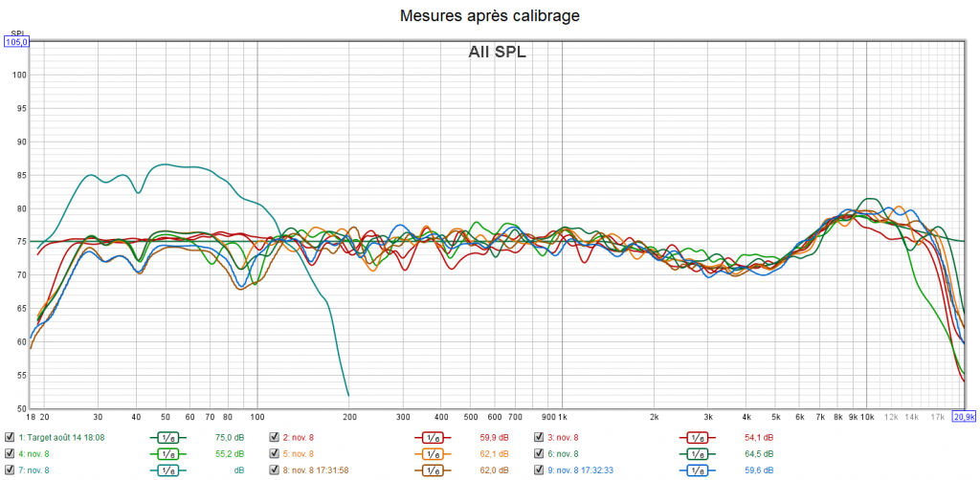Uncheck the 5: nov. 8 orange trace
Screen dimensions: 980x480
tap(274, 453)
